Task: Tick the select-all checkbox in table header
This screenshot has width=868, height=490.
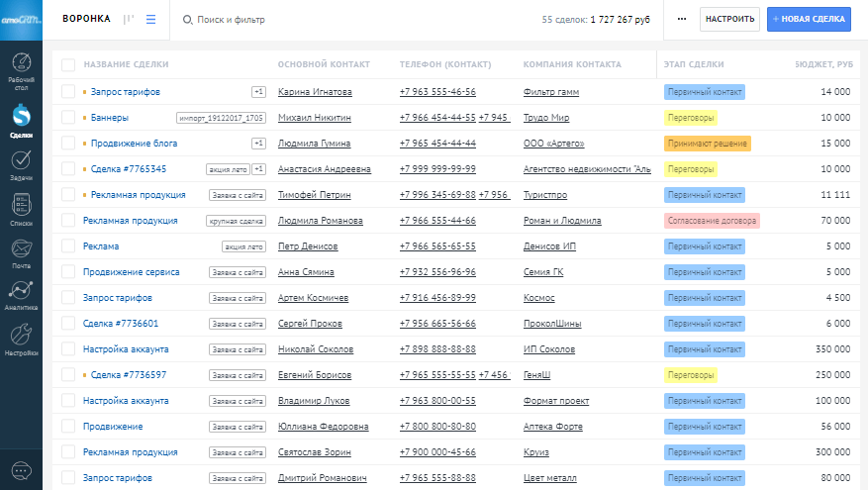Action: [x=68, y=65]
